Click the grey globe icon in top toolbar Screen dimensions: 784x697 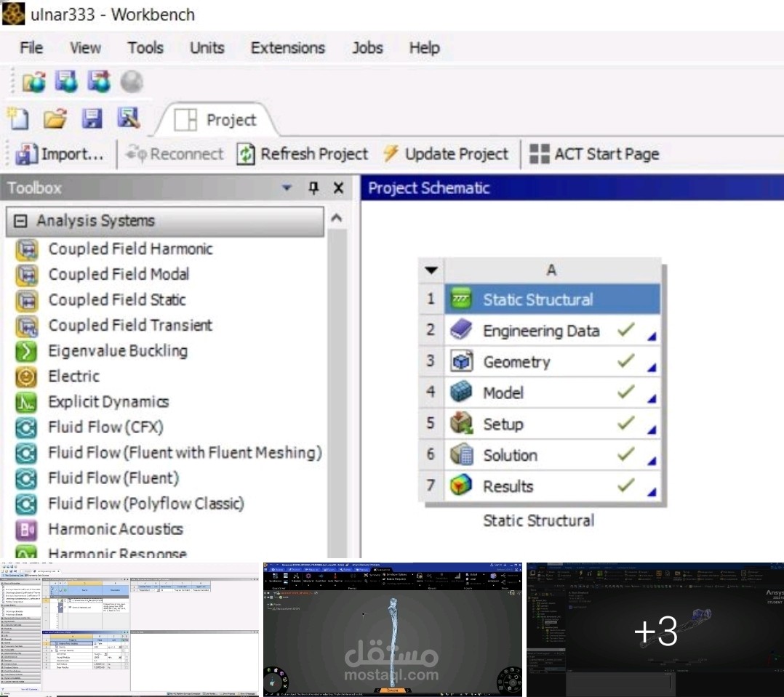132,82
